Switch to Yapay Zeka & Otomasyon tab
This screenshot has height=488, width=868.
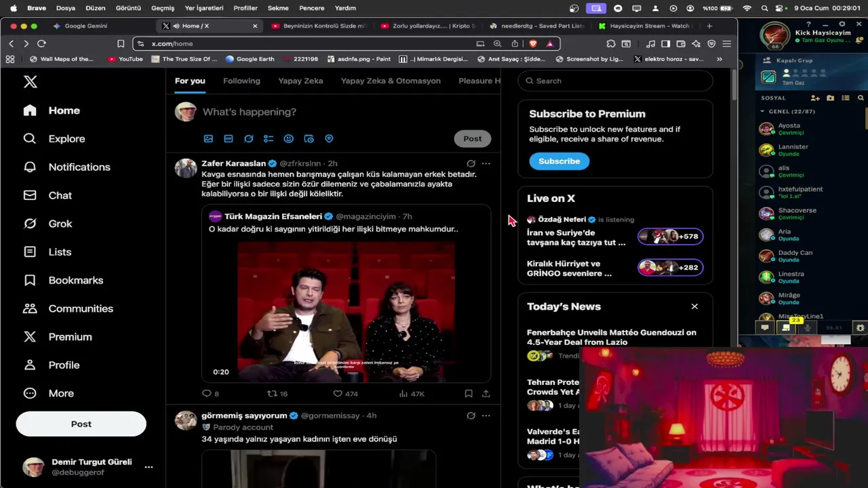coord(391,81)
